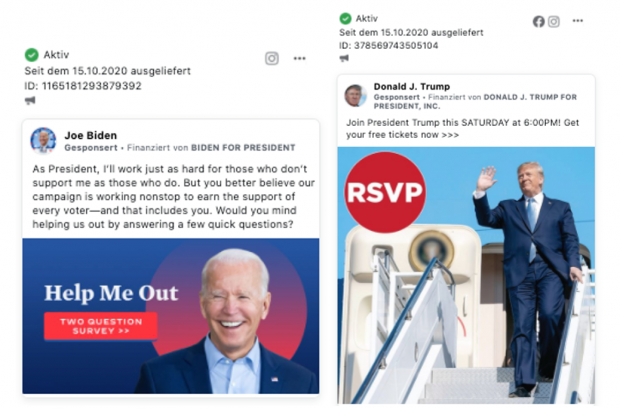The width and height of the screenshot is (620, 409).
Task: Click BIDEN FOR PRESIDENT funding label
Action: pyautogui.click(x=243, y=148)
